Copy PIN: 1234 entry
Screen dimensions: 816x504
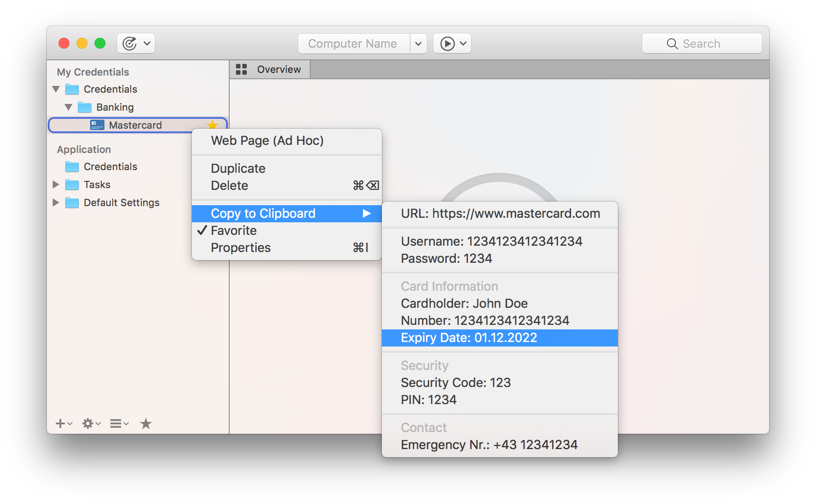[500, 400]
